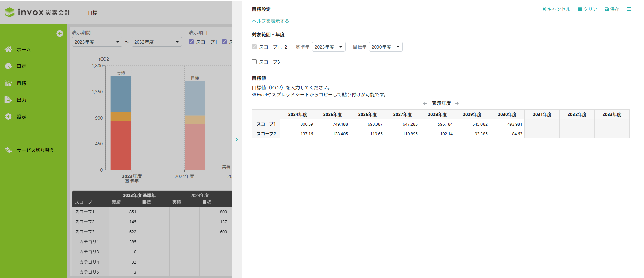Image resolution: width=644 pixels, height=278 pixels.
Task: Go to ホーム in the sidebar
Action: coord(24,50)
